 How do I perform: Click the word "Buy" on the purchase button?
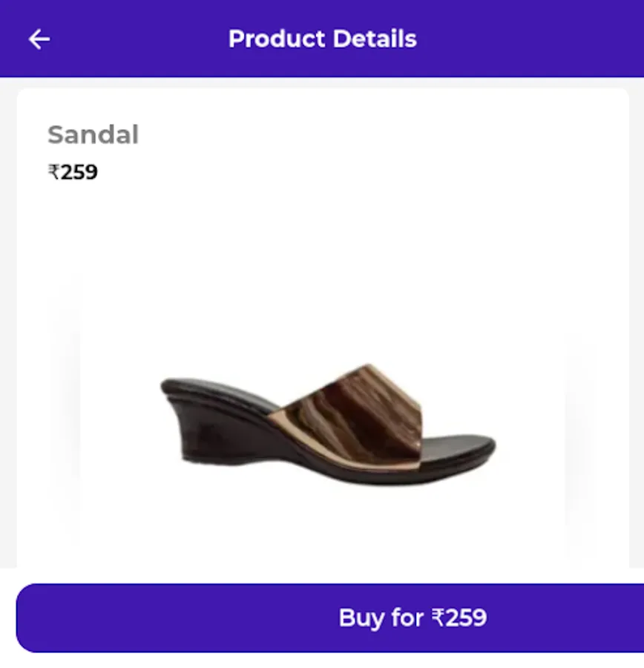coord(360,618)
